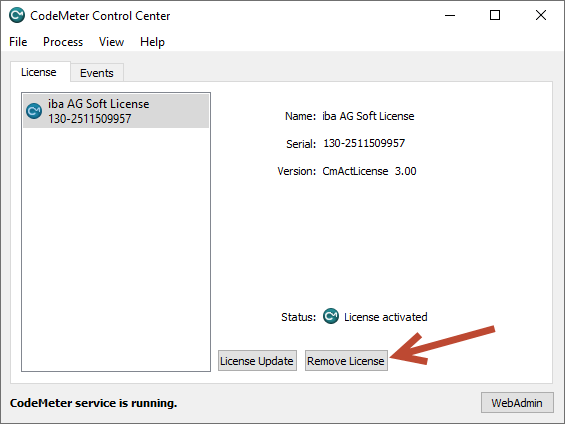Maximize the CodeMeter Control Center window
565x424 pixels.
495,15
